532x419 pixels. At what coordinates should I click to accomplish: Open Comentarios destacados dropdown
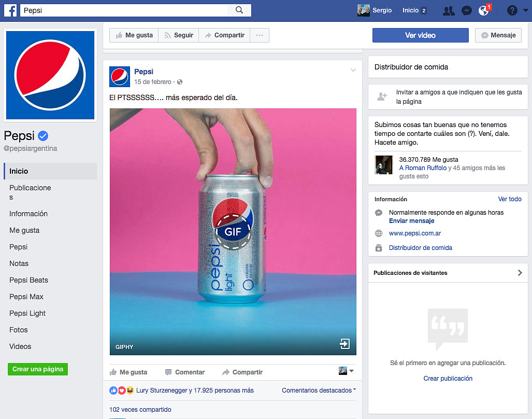coord(319,390)
